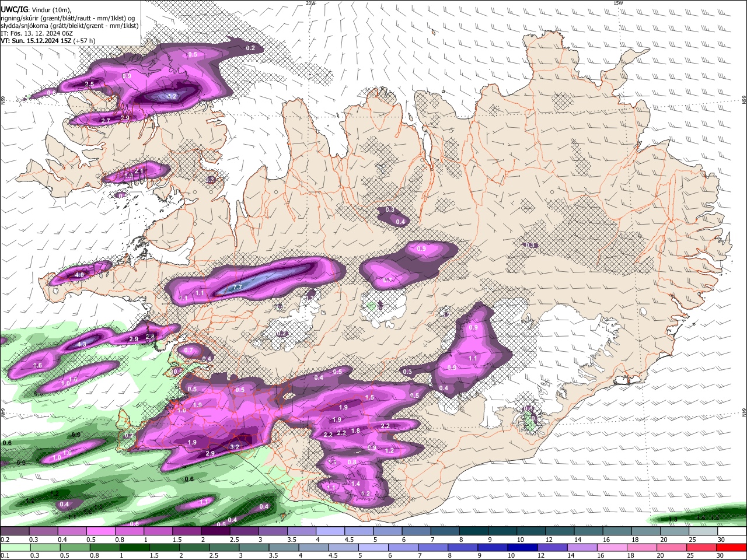This screenshot has height=560, width=747.
Task: Click the white 30 swatch in upper legend
Action: pos(731,531)
